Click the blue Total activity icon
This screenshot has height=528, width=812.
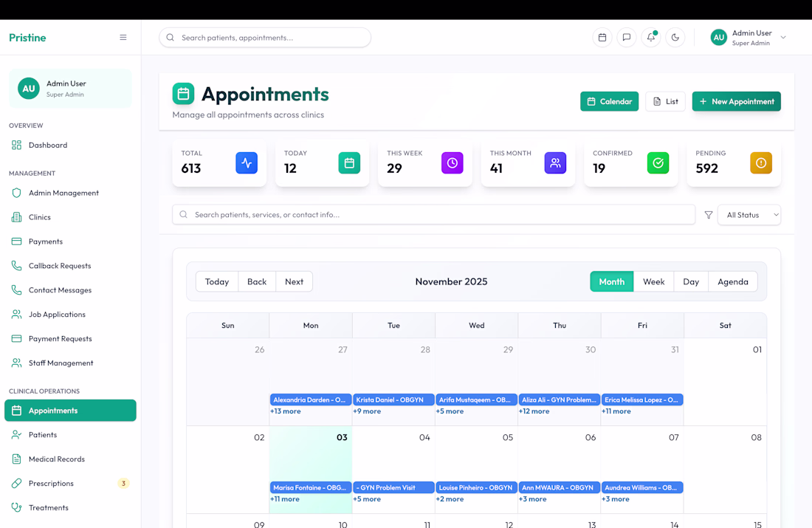tap(247, 162)
